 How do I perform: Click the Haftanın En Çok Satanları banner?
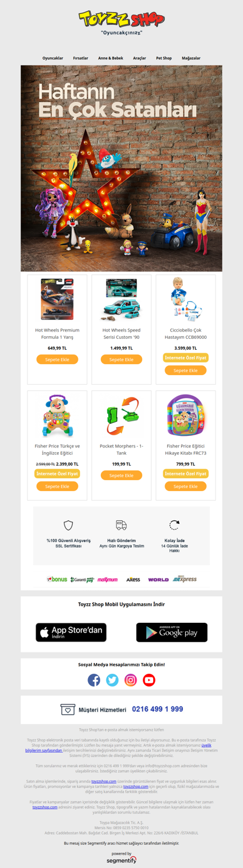(x=122, y=168)
